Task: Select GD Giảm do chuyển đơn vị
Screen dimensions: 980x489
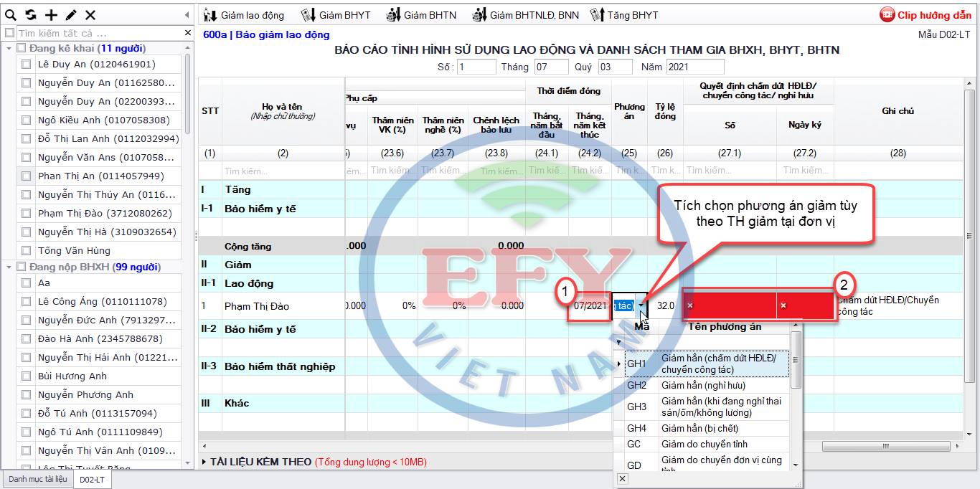Action: pyautogui.click(x=707, y=462)
